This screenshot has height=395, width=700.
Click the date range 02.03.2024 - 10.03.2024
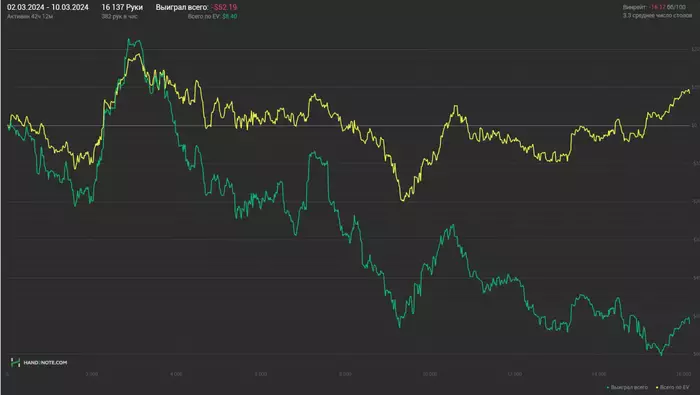coord(48,7)
